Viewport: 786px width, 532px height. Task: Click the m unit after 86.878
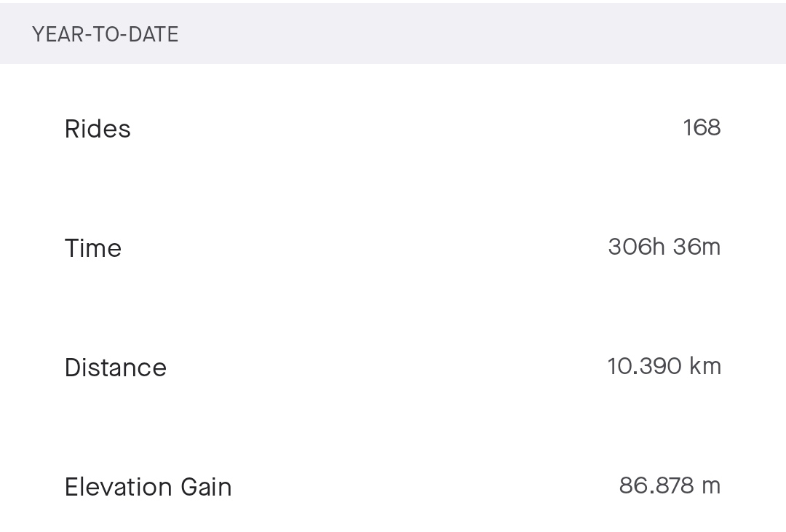click(x=711, y=486)
